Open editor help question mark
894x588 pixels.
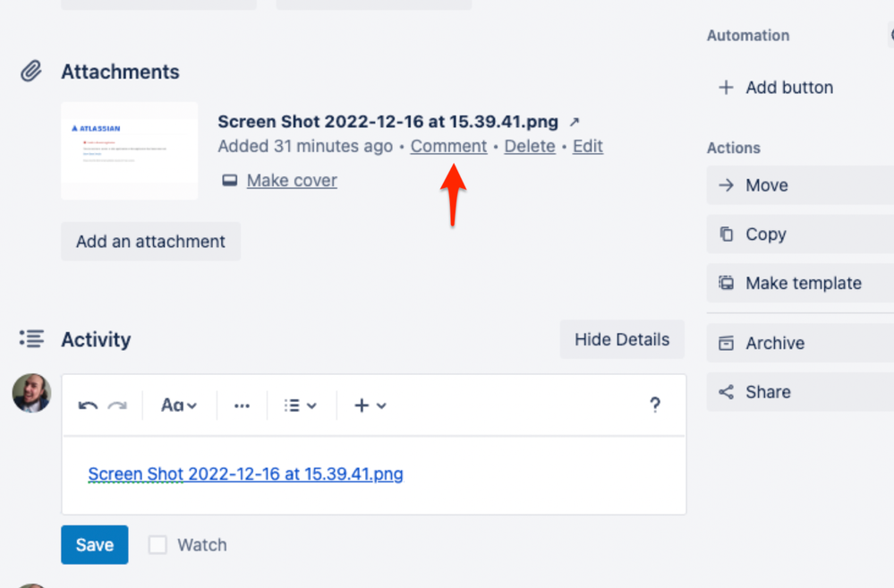pyautogui.click(x=655, y=405)
